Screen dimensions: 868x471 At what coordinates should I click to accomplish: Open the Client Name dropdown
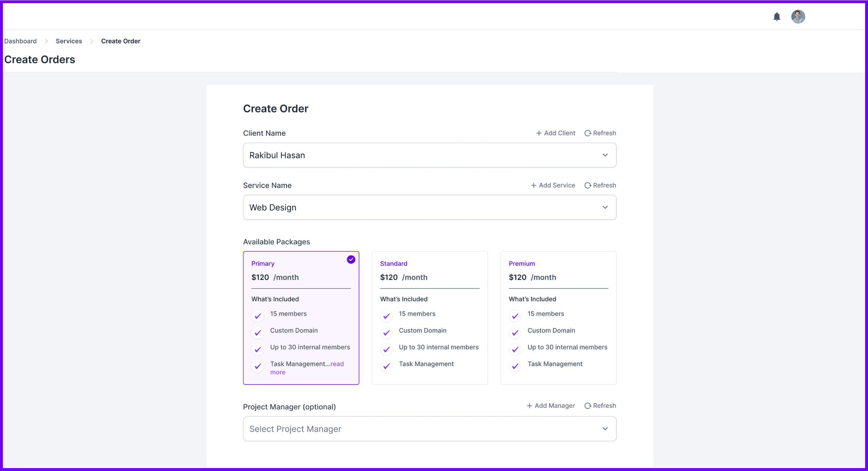429,155
